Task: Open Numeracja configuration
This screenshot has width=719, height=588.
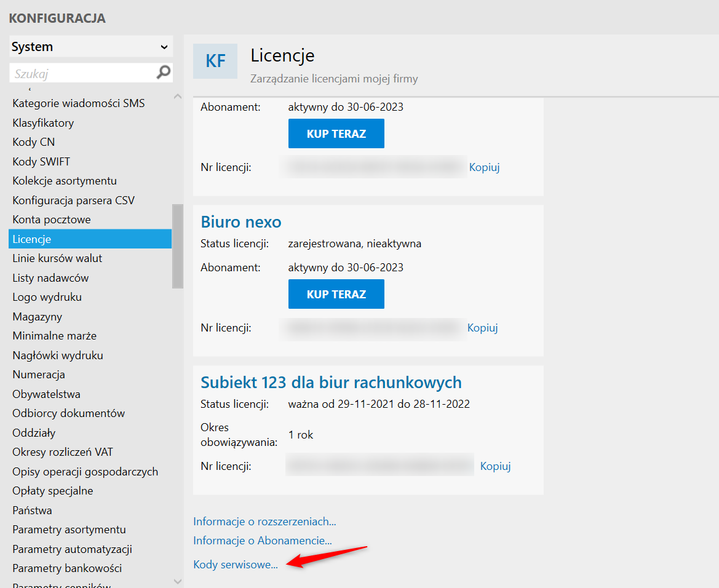Action: [39, 375]
